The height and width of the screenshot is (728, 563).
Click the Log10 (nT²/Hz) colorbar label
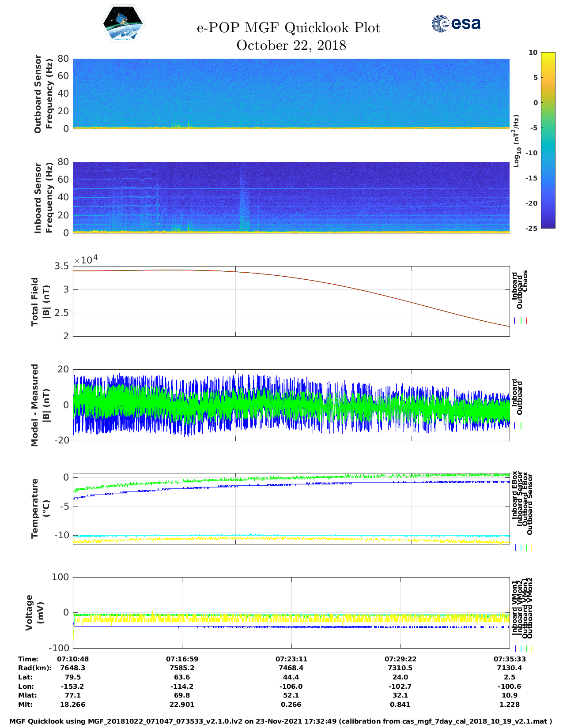tap(516, 141)
